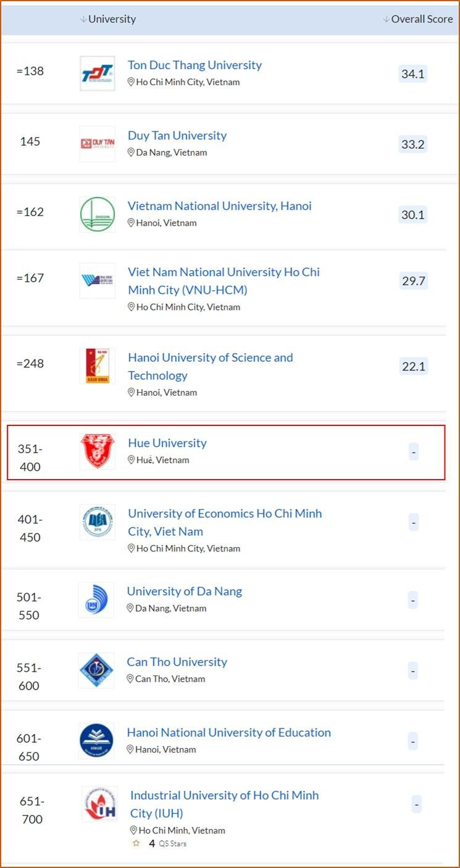Click the IUH university logo

tap(99, 804)
